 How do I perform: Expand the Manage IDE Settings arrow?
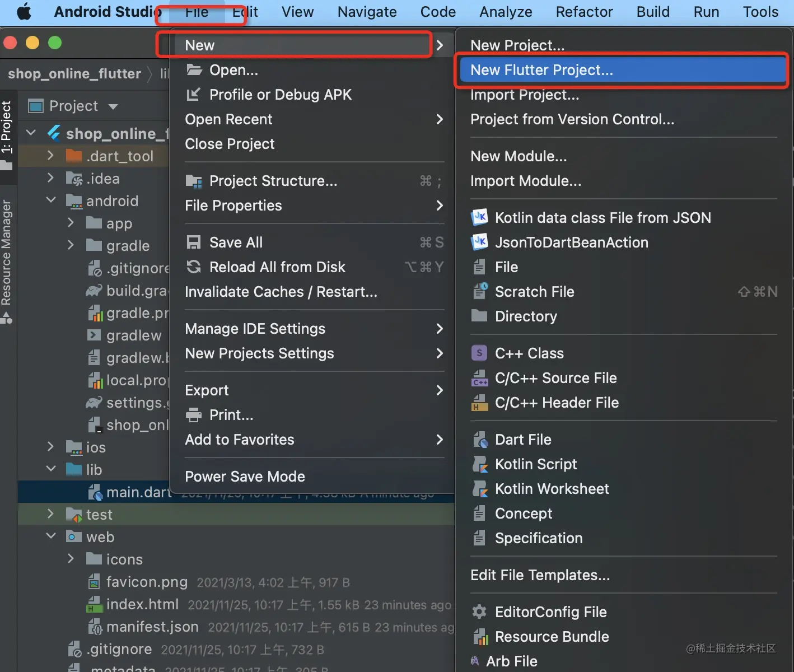point(440,329)
